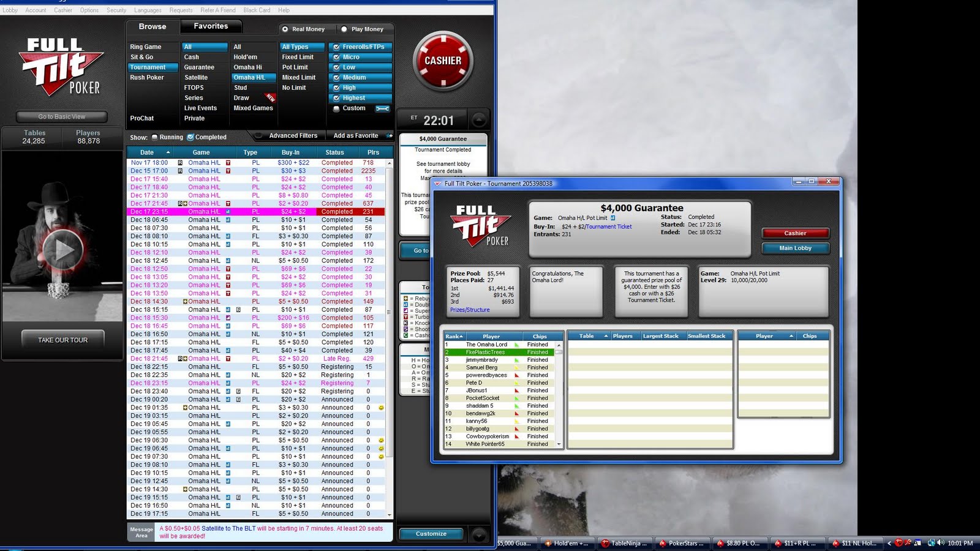Click the Go to Basic View button
Screen dimensions: 980x551
pos(62,117)
